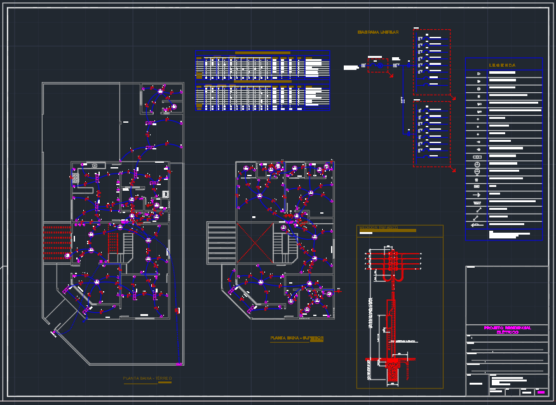Click the meter circle symbol in unifilar diagram

[380, 66]
